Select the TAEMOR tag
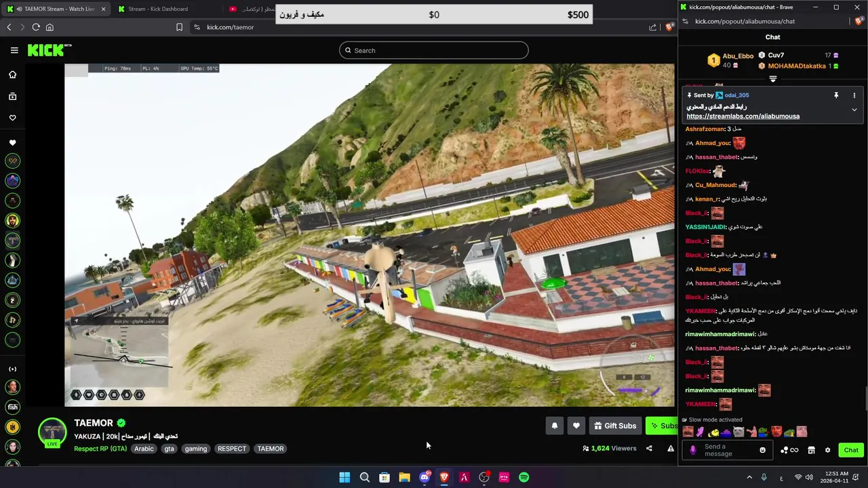This screenshot has height=488, width=868. 271,449
